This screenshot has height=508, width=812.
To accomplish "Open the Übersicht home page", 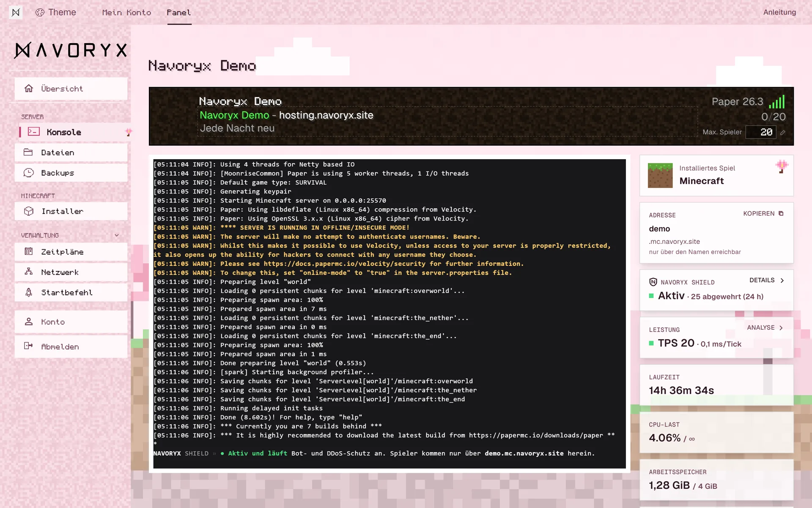I will [x=71, y=88].
